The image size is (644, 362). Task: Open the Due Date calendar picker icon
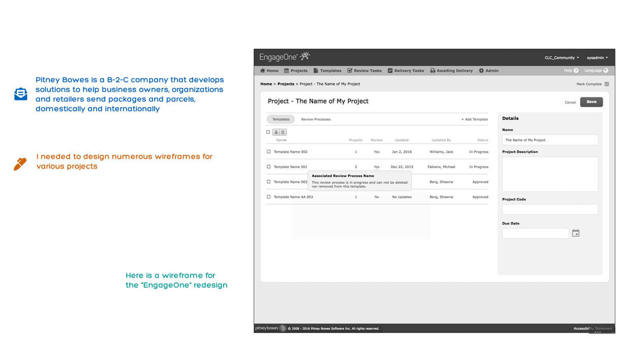575,233
